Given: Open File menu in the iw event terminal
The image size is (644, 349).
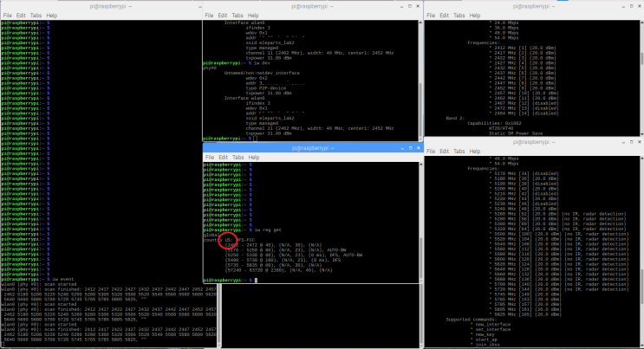Looking at the screenshot, I should [x=8, y=16].
